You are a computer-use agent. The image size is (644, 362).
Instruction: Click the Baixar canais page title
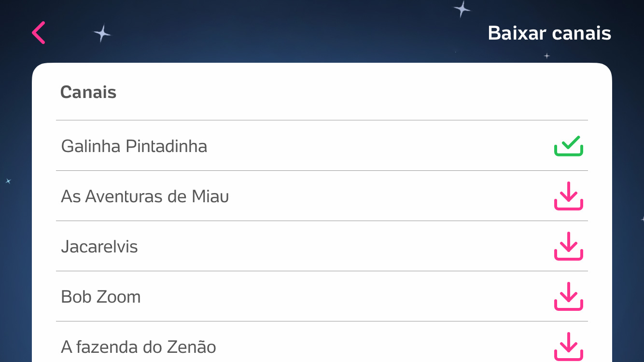pyautogui.click(x=549, y=33)
